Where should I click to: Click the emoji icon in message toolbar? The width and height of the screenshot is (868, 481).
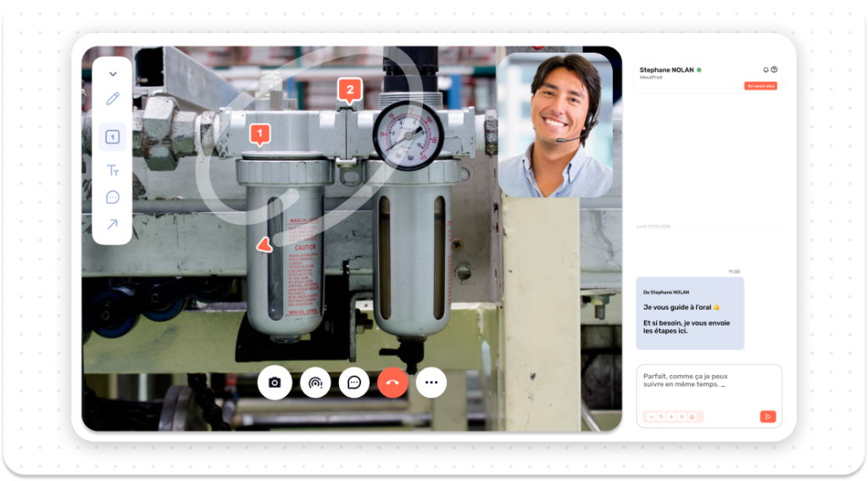pyautogui.click(x=692, y=417)
